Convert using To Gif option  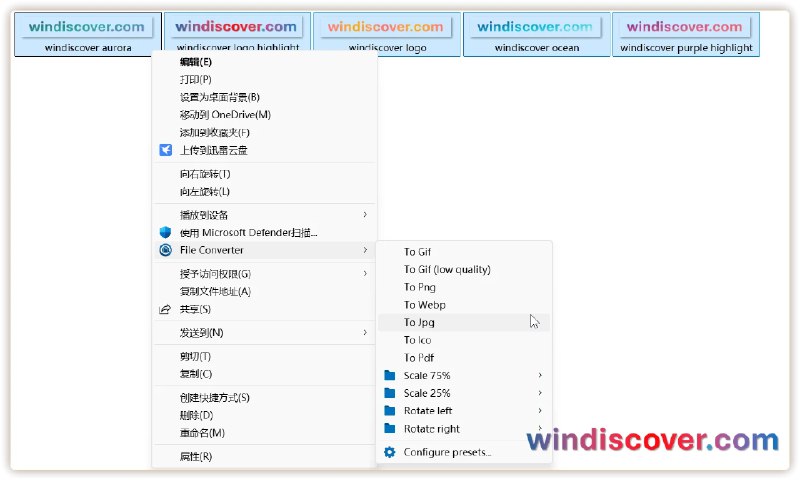[464, 252]
